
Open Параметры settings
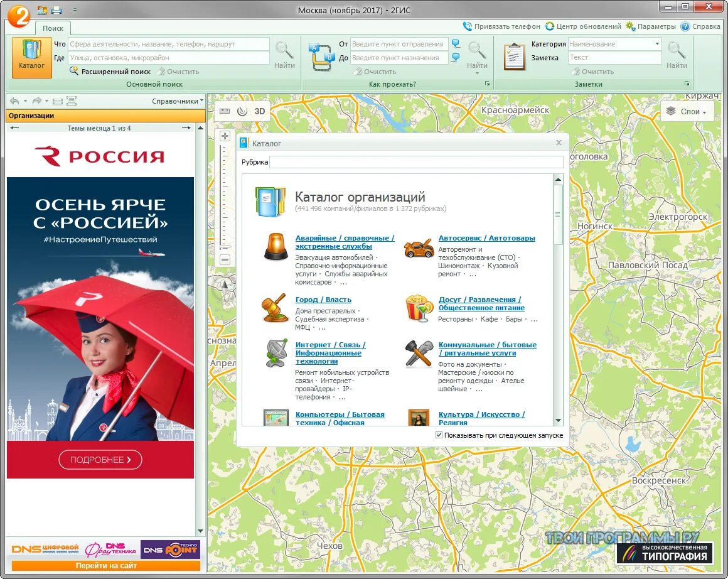(x=650, y=26)
